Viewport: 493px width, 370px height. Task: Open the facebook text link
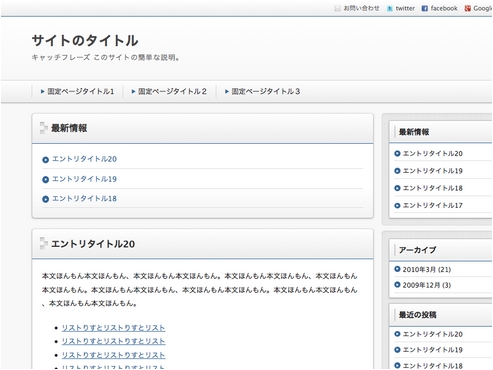[444, 8]
